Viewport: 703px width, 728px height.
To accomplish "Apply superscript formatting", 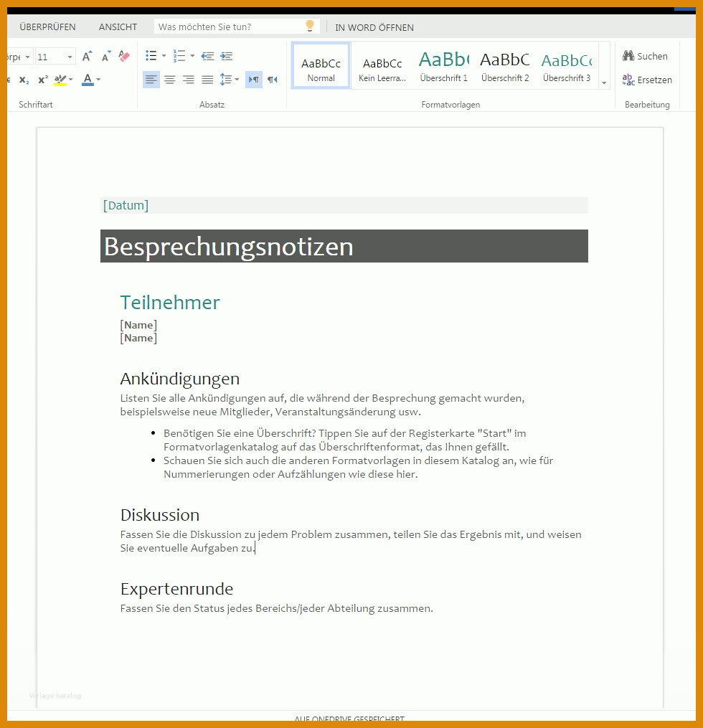I will 43,80.
